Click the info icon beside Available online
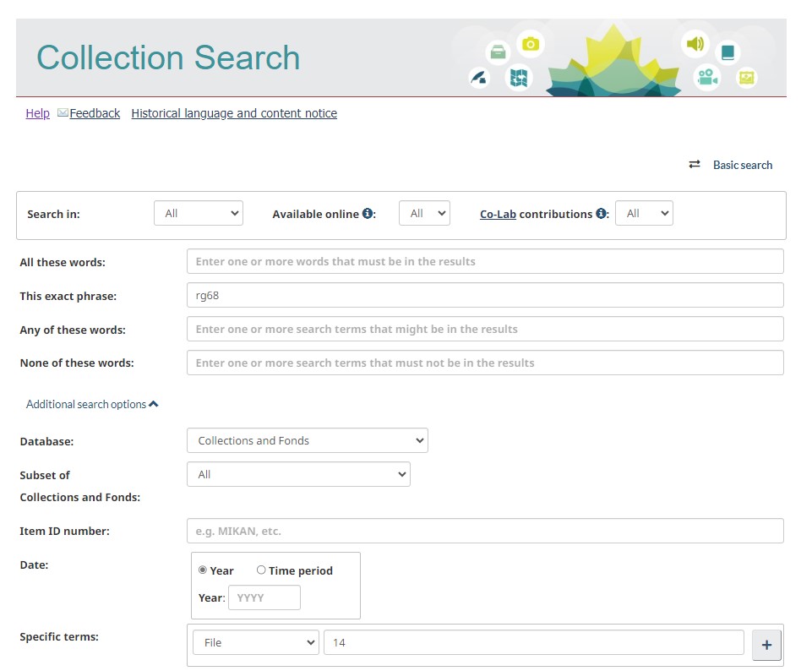Viewport: 812px width, 671px height. (368, 214)
